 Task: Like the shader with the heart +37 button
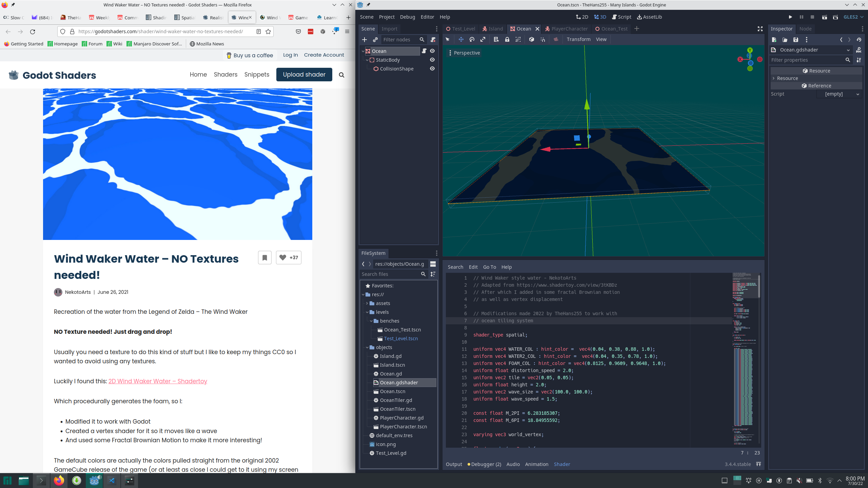289,258
